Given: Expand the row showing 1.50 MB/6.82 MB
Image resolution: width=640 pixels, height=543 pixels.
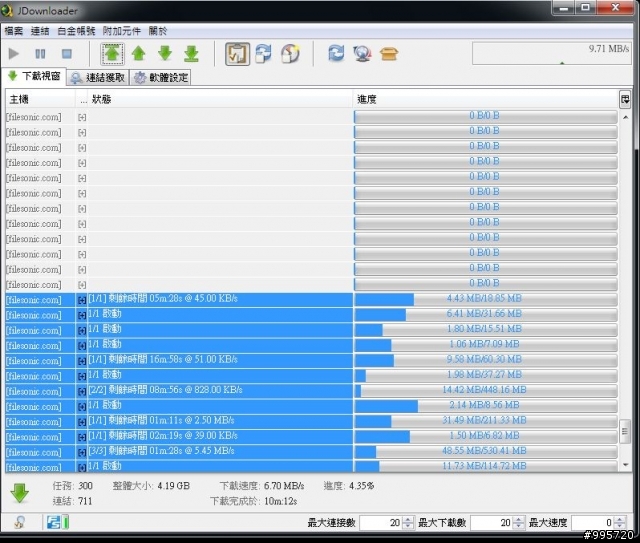Looking at the screenshot, I should (x=82, y=438).
